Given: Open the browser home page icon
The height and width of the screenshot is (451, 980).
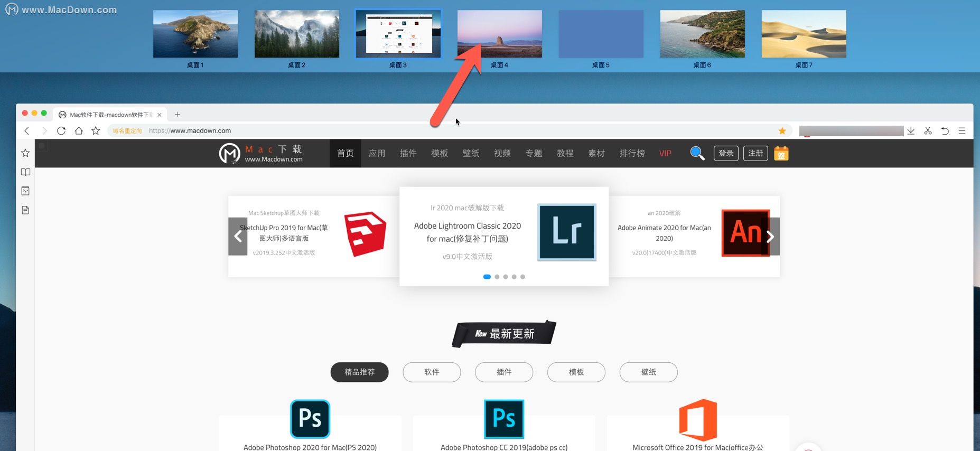Looking at the screenshot, I should (79, 131).
